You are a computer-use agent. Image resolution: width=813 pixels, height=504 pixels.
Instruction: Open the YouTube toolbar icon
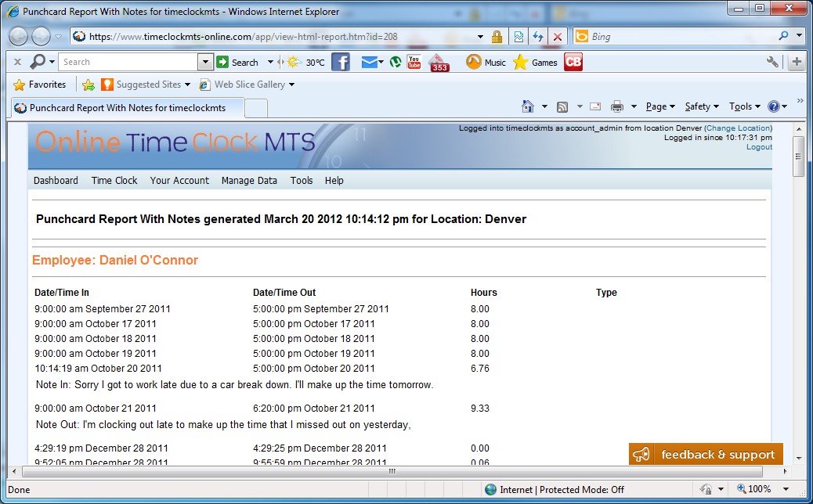[414, 62]
